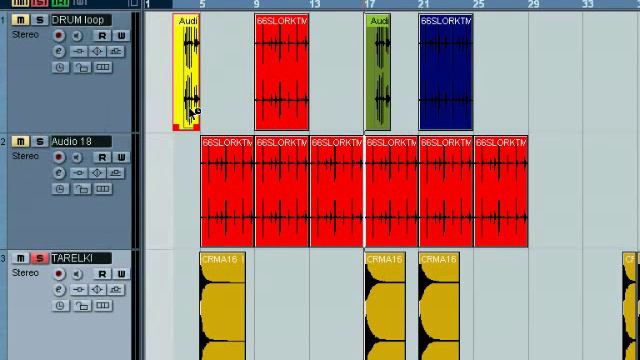640x360 pixels.
Task: Click bar 9 on the ruler
Action: click(256, 4)
